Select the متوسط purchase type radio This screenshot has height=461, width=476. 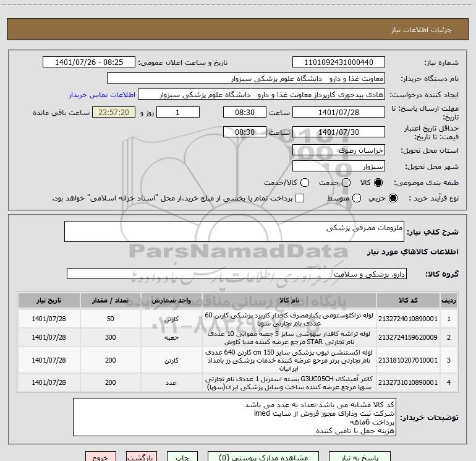tap(357, 198)
